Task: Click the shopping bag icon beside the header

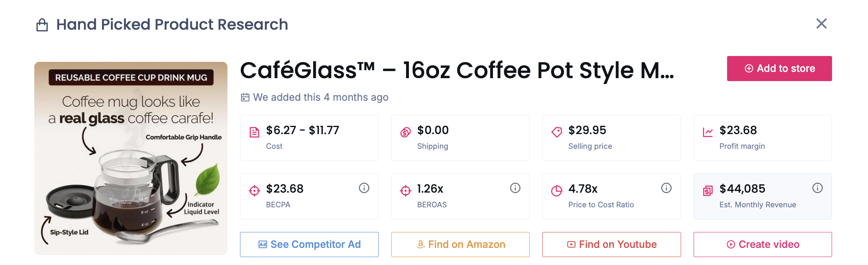Action: pos(41,24)
